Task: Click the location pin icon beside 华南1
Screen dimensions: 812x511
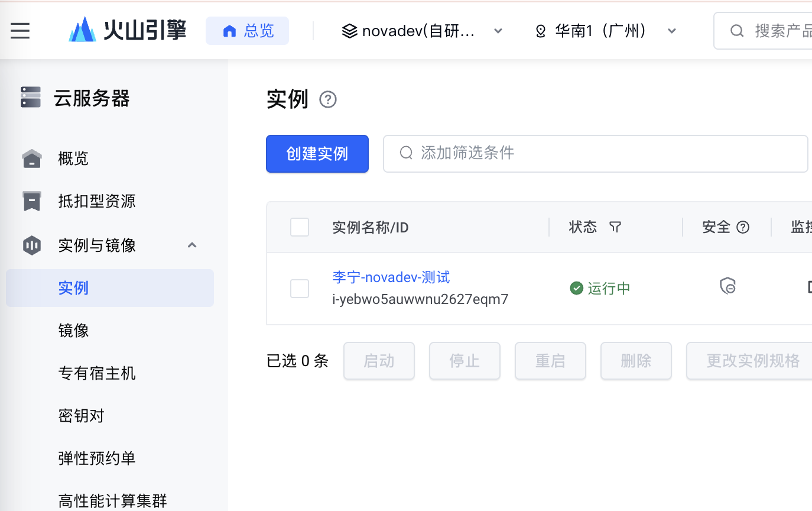Action: (x=540, y=31)
